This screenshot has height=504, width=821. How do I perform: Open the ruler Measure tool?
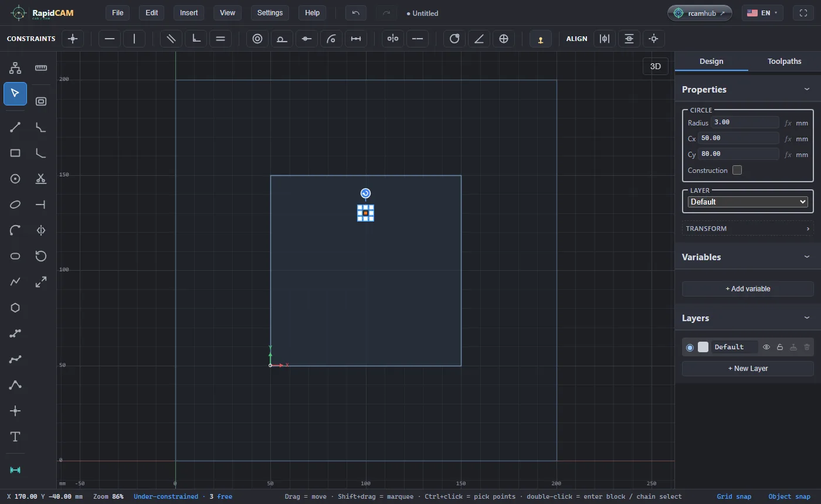[x=41, y=68]
